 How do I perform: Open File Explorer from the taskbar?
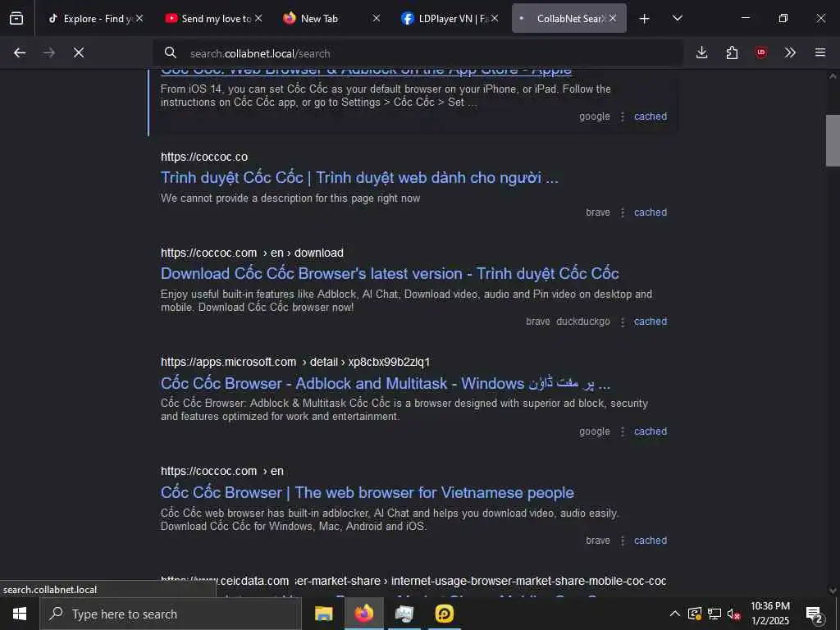323,614
